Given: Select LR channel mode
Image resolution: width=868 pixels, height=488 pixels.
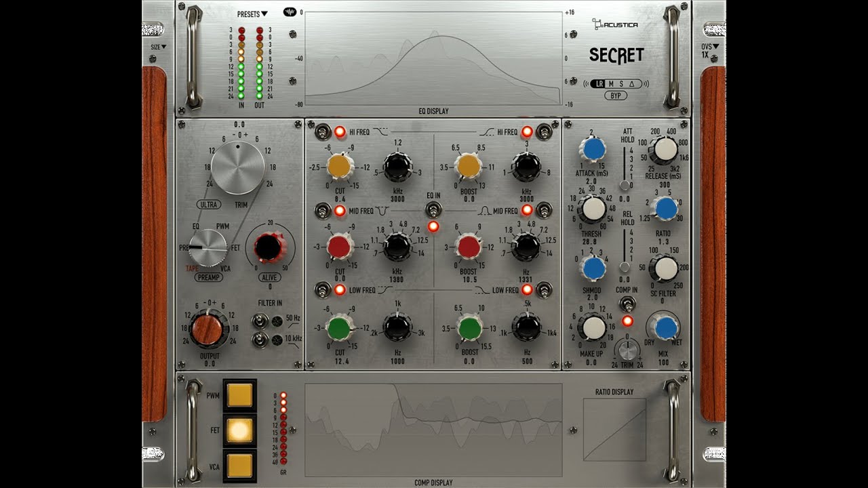Looking at the screenshot, I should pyautogui.click(x=597, y=84).
